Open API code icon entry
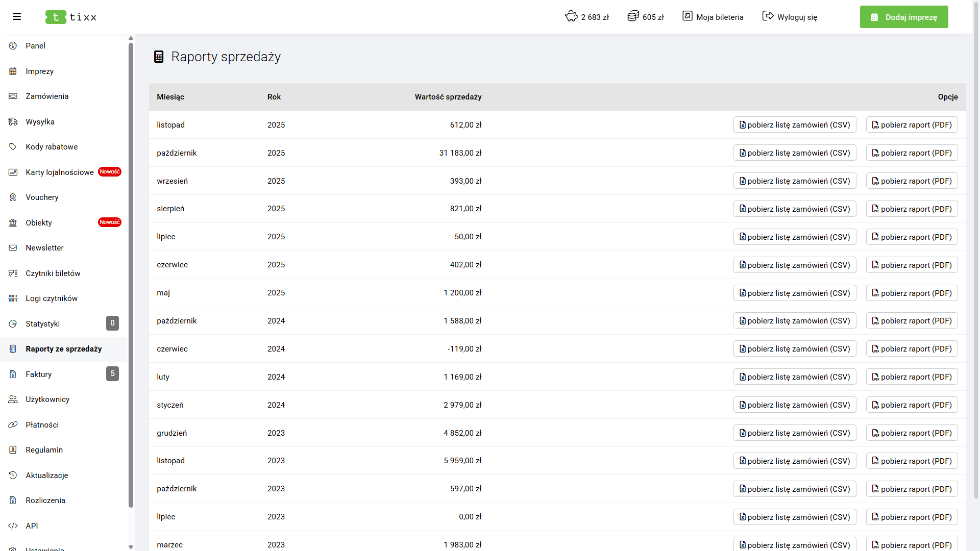The width and height of the screenshot is (980, 551). (13, 526)
